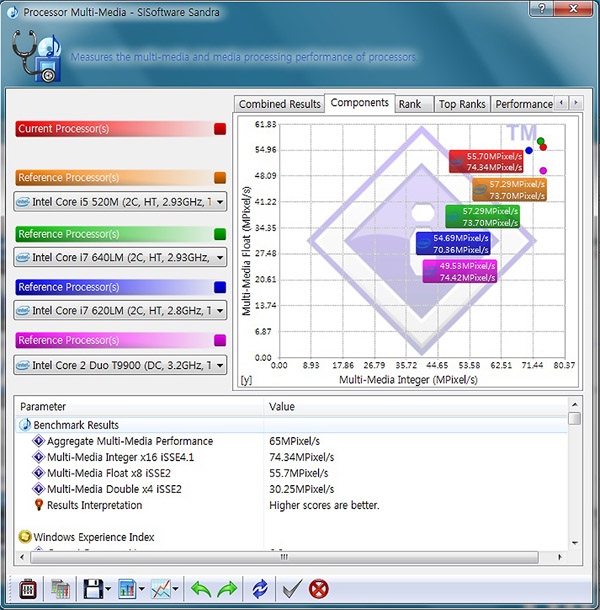Click the magenta 49.53MPixel/s chart label

coord(460,271)
